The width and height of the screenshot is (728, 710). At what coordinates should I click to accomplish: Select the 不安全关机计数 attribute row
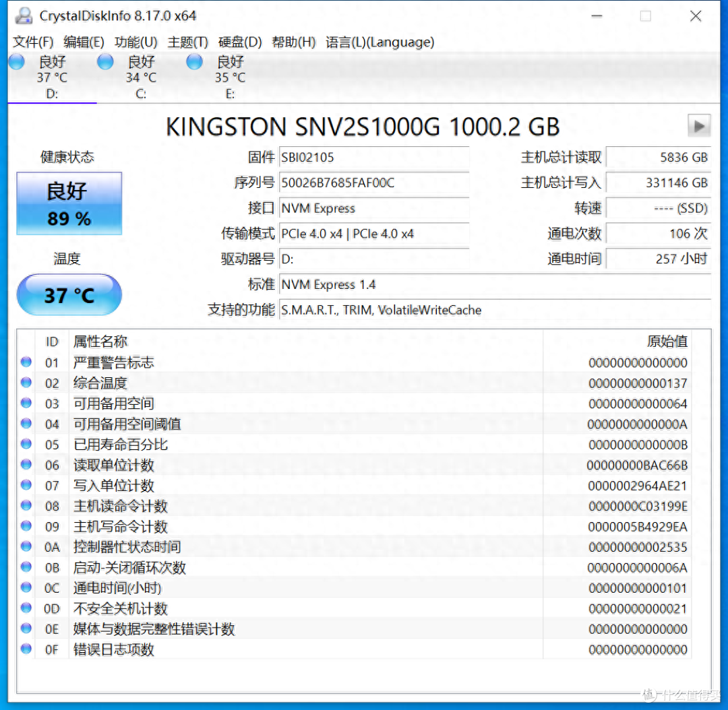pos(355,608)
